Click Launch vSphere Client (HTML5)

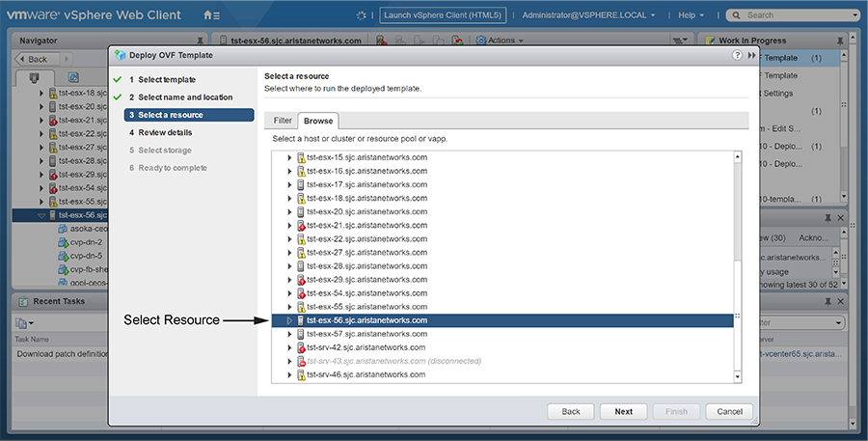pos(443,15)
